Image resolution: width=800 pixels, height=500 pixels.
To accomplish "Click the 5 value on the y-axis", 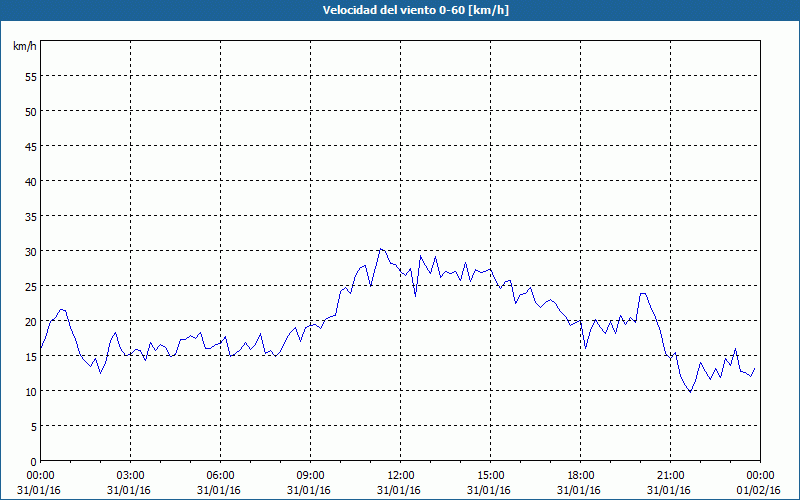I will pyautogui.click(x=34, y=426).
